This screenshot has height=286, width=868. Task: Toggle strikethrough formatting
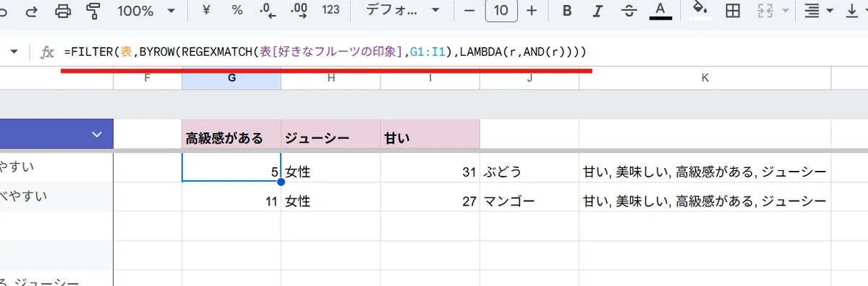629,11
